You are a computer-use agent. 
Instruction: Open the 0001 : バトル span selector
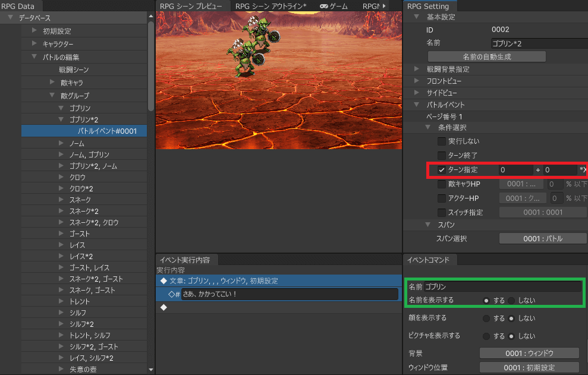pos(542,238)
